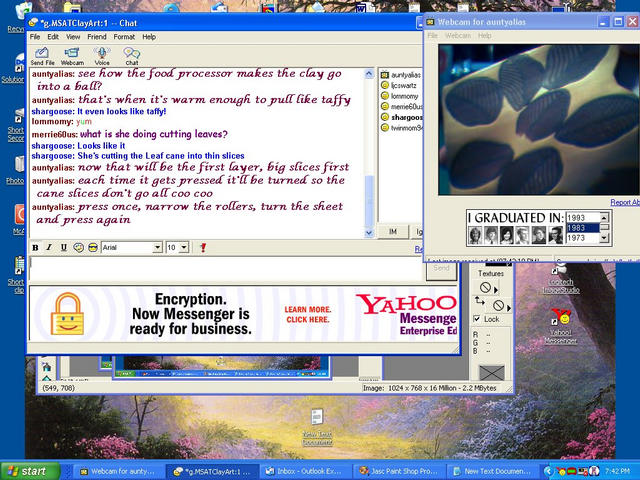The width and height of the screenshot is (640, 480).
Task: Switch to Webcam for aunty taskbar item
Action: pos(118,471)
